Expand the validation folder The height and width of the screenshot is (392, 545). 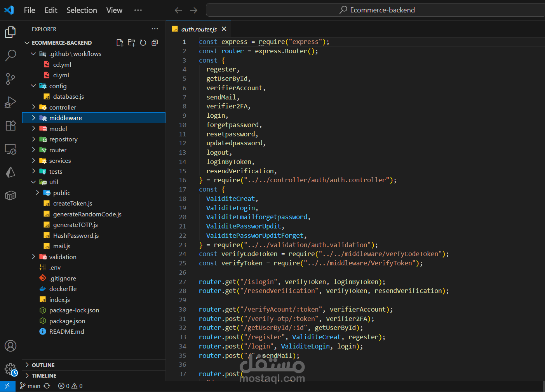coord(94,257)
